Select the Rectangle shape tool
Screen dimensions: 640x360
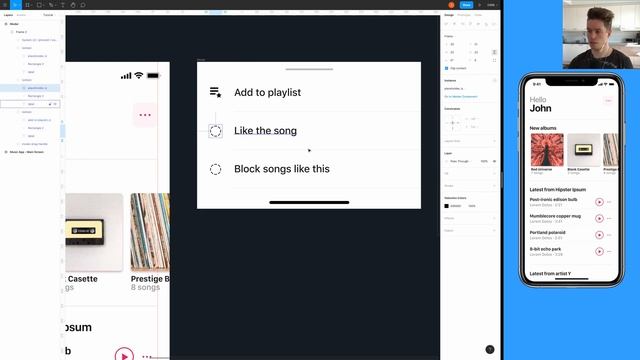(x=39, y=5)
